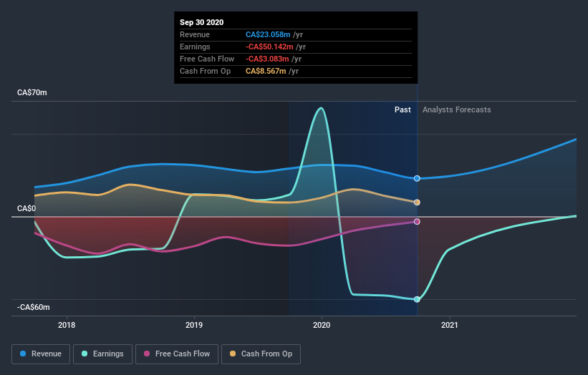Click the Past region label
Viewport: 588px width, 375px height.
point(403,109)
